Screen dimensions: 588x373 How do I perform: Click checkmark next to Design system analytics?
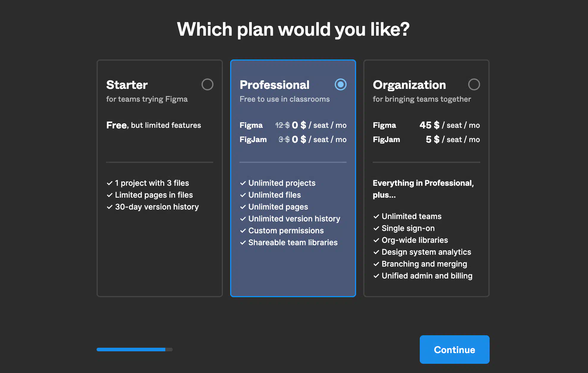click(376, 252)
